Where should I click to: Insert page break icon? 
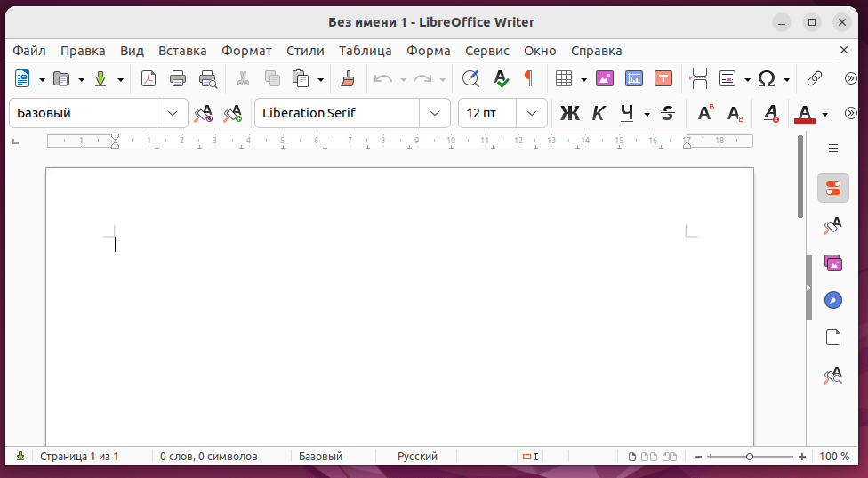click(699, 78)
